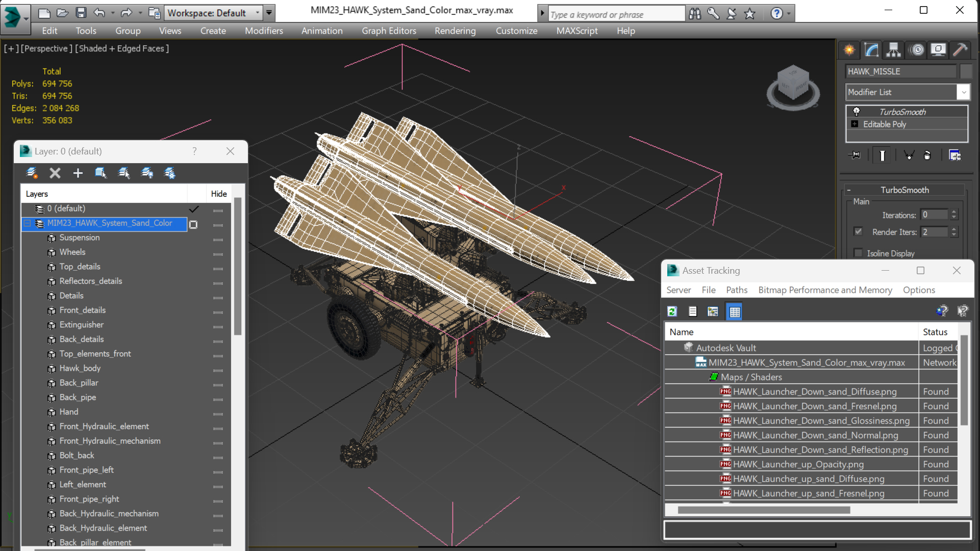Toggle Hide for Wheels layer item
This screenshot has height=551, width=980.
point(218,254)
